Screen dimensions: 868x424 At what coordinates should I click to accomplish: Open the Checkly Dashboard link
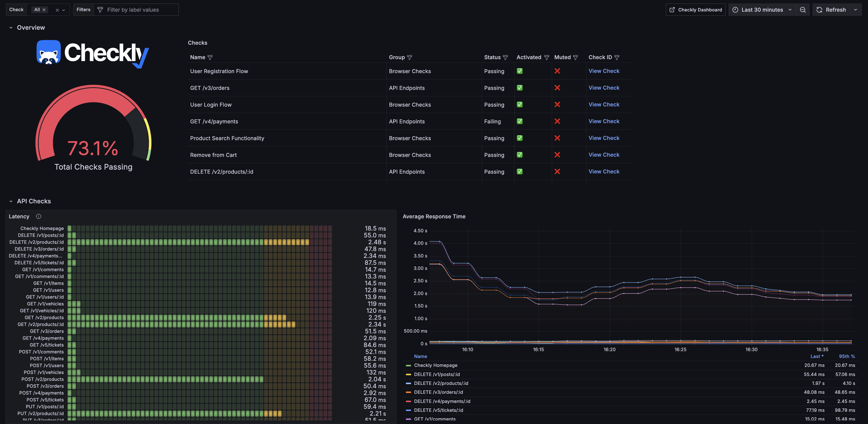696,10
